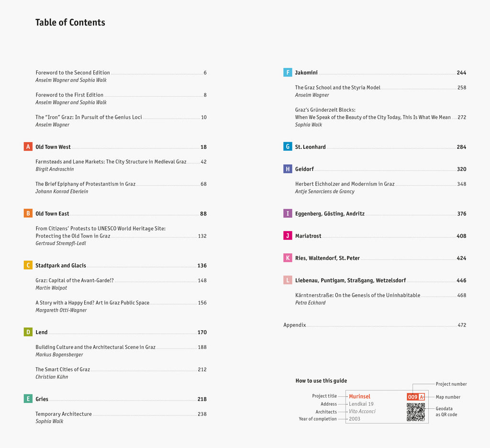Image resolution: width=490 pixels, height=448 pixels.
Task: Click the QR code in the guide legend
Action: 415,412
